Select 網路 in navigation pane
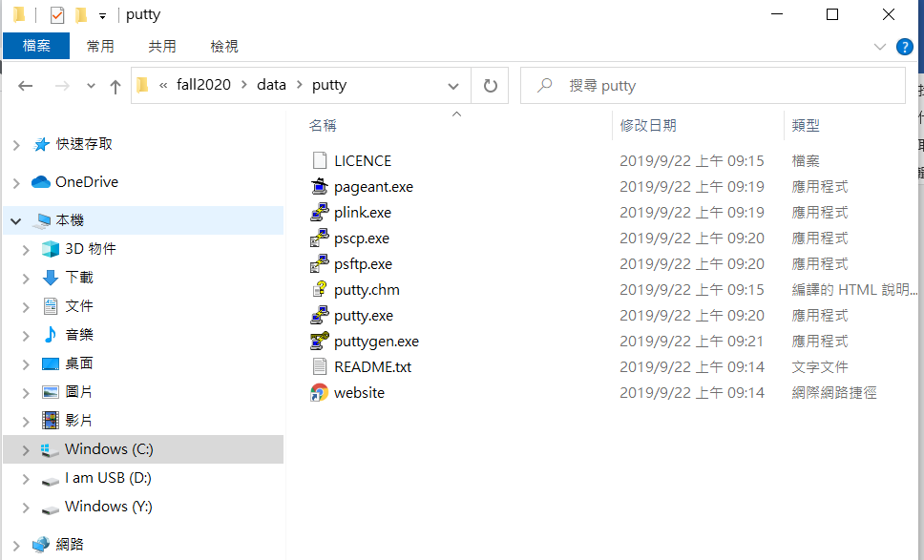The width and height of the screenshot is (924, 560). [70, 545]
